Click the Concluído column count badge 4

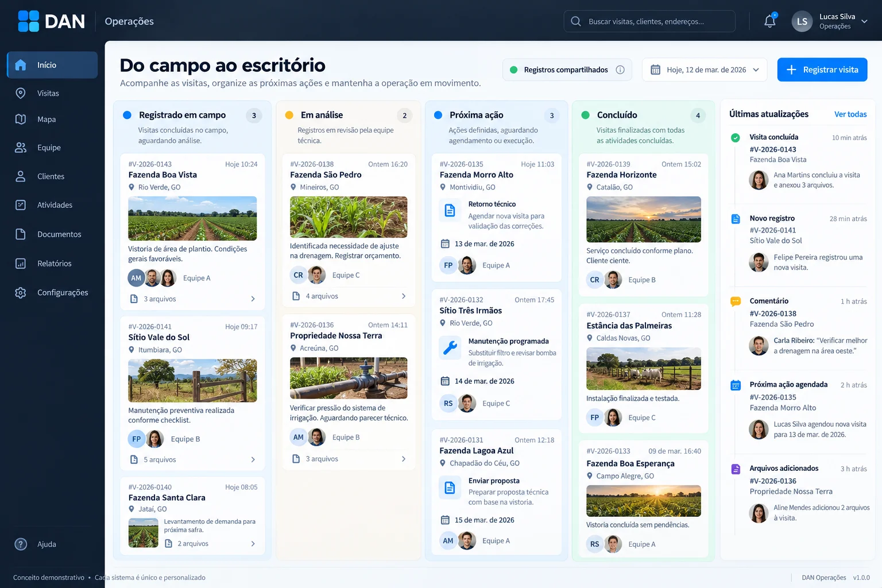click(x=698, y=115)
